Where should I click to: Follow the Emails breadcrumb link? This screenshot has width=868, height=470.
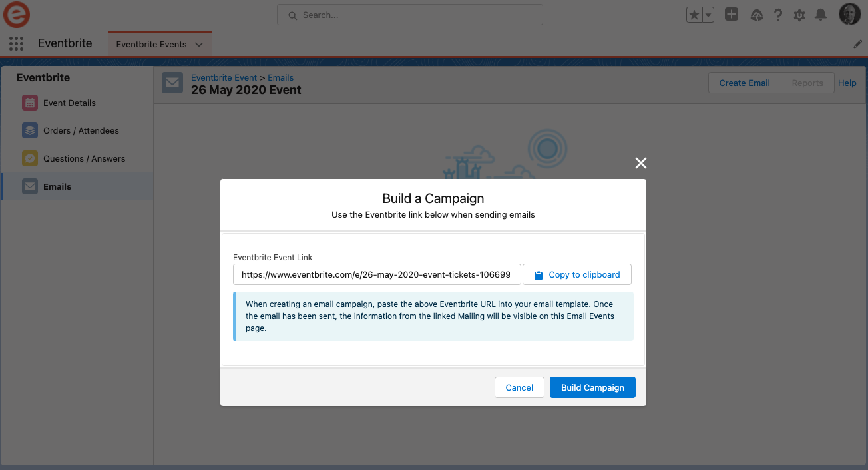tap(281, 78)
